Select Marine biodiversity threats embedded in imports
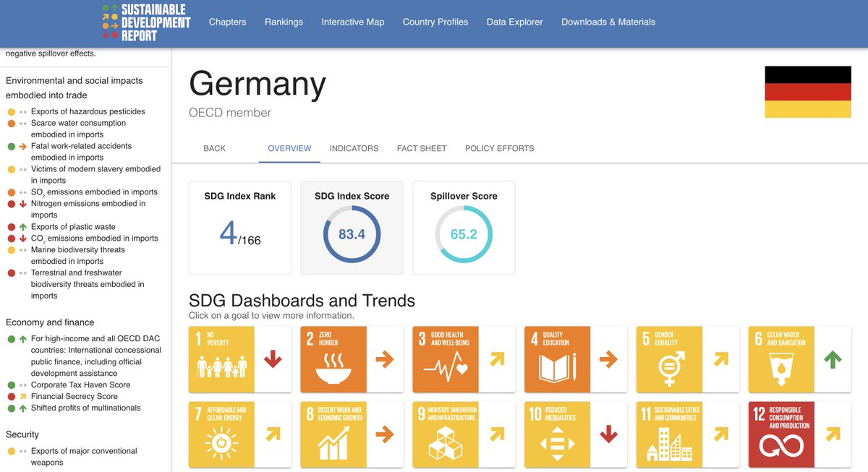This screenshot has height=472, width=868. point(77,256)
